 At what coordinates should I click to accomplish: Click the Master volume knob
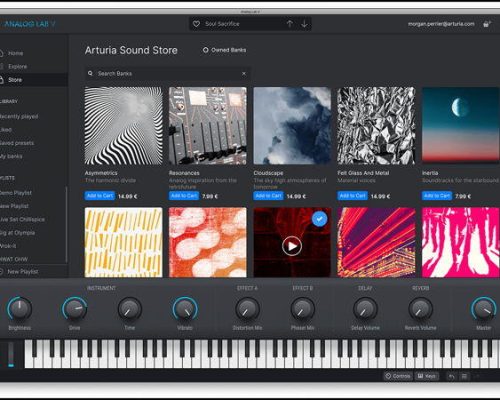click(484, 309)
